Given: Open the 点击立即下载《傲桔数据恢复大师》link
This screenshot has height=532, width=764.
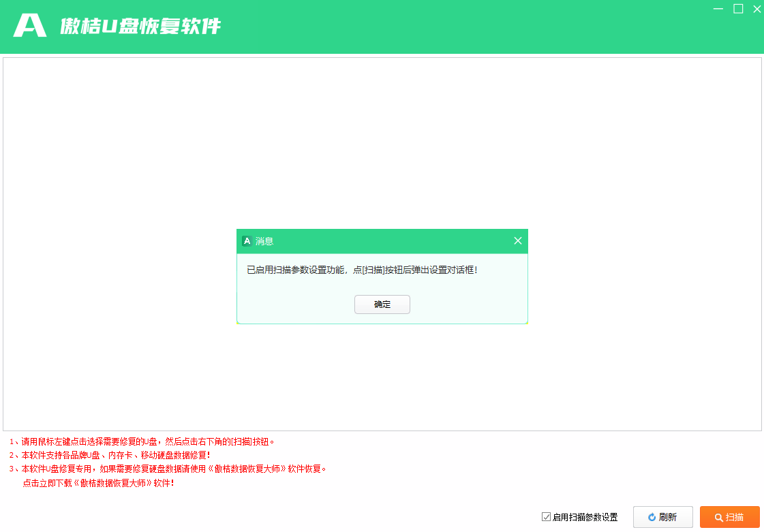Looking at the screenshot, I should (98, 484).
